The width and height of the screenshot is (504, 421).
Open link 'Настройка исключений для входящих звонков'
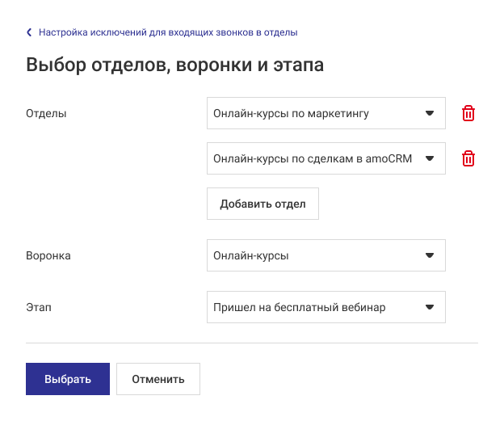coord(168,33)
